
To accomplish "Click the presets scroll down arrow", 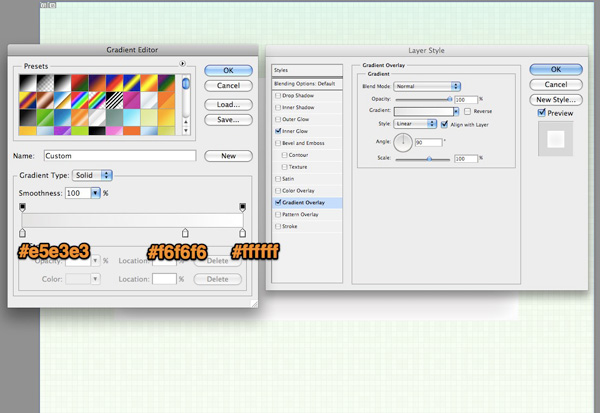I will click(186, 131).
